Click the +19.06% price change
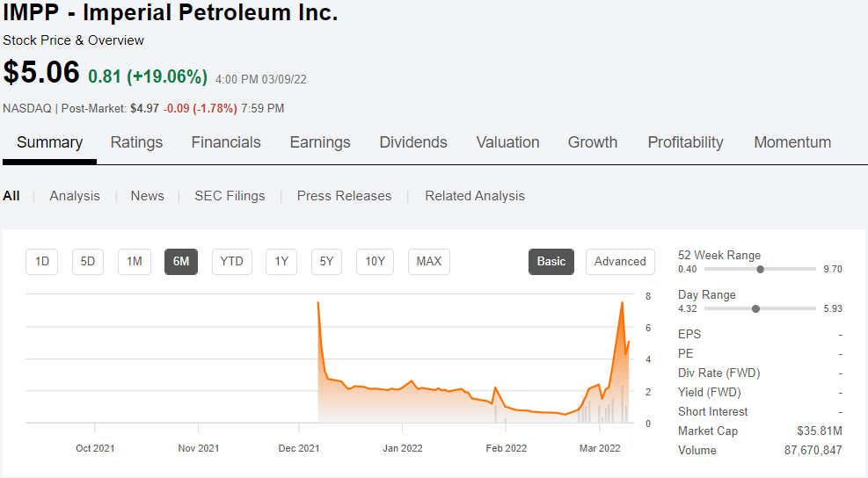868x478 pixels. [167, 76]
